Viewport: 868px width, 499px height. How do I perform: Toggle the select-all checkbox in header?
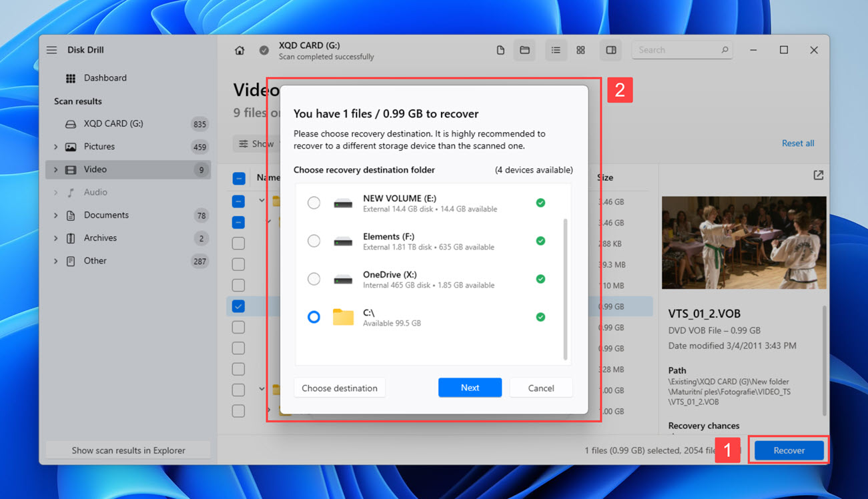click(x=239, y=178)
